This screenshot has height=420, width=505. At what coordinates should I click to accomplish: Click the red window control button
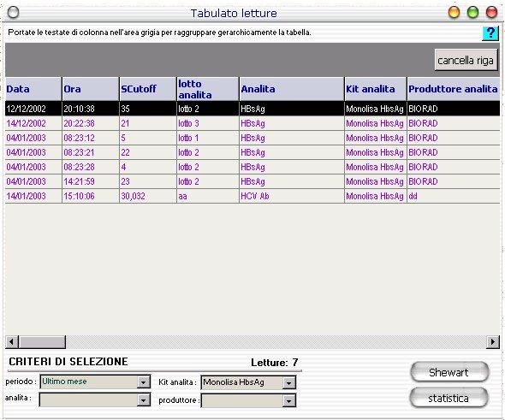click(491, 13)
